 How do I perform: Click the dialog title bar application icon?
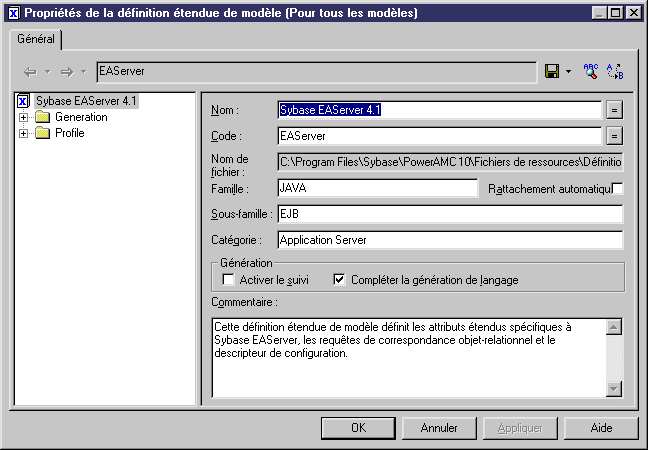(14, 13)
